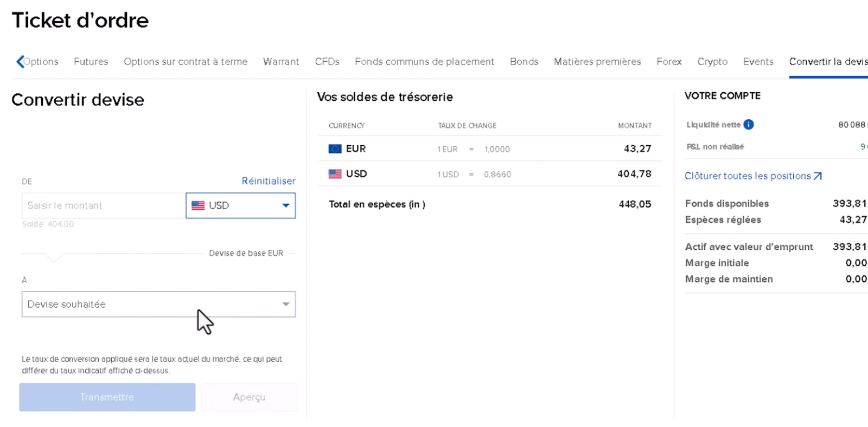Go to the CFDs tab
Viewport: 868px width, 427px height.
click(327, 62)
